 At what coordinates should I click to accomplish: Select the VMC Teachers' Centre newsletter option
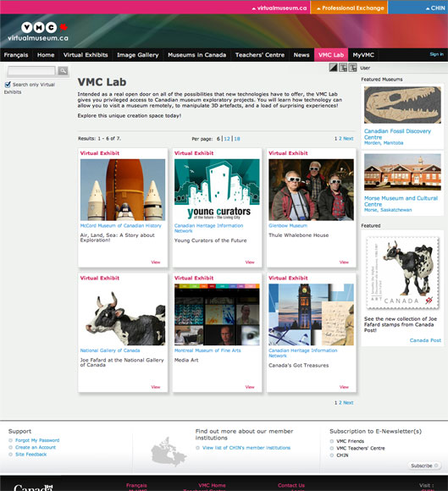[x=331, y=448]
